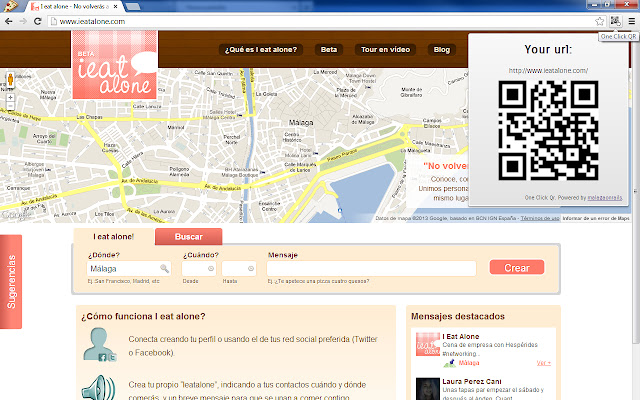The height and width of the screenshot is (400, 640).
Task: Click the Ver link in I Eat Alone message
Action: click(543, 363)
